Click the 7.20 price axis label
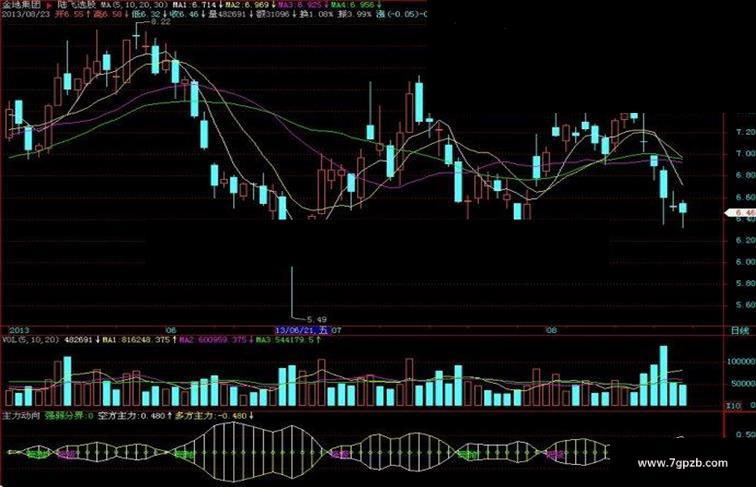 (x=745, y=132)
